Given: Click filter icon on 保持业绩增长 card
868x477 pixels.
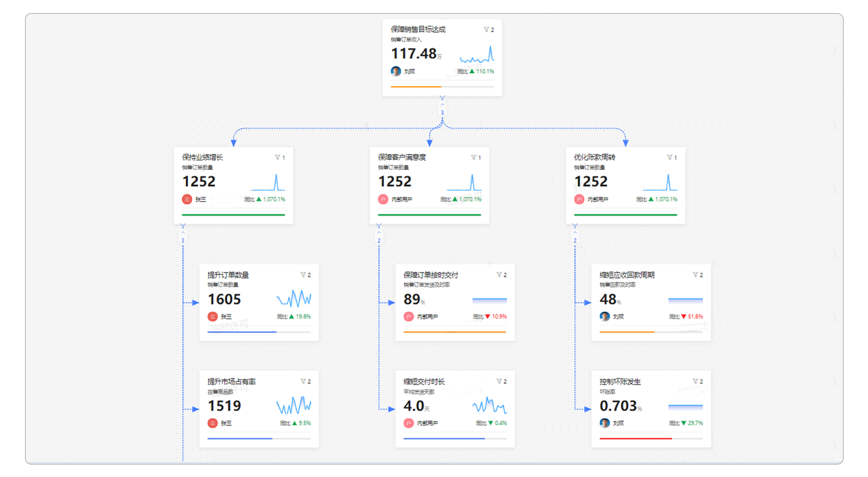Looking at the screenshot, I should (277, 157).
